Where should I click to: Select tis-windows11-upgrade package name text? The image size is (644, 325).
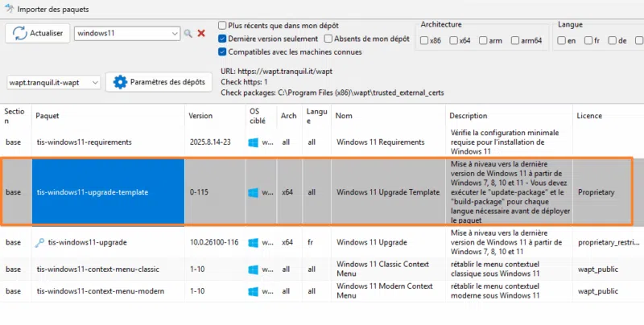coord(87,242)
